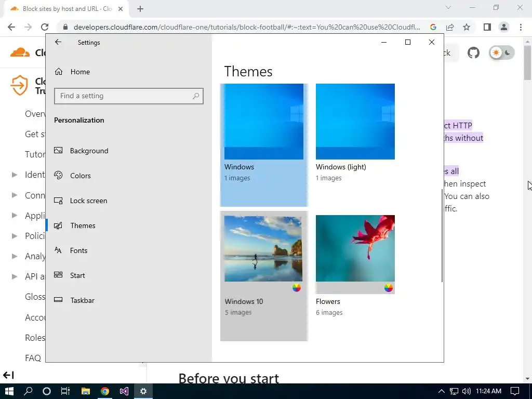Open Chrome three-dot menu
Screen dimensions: 532x399
521,27
